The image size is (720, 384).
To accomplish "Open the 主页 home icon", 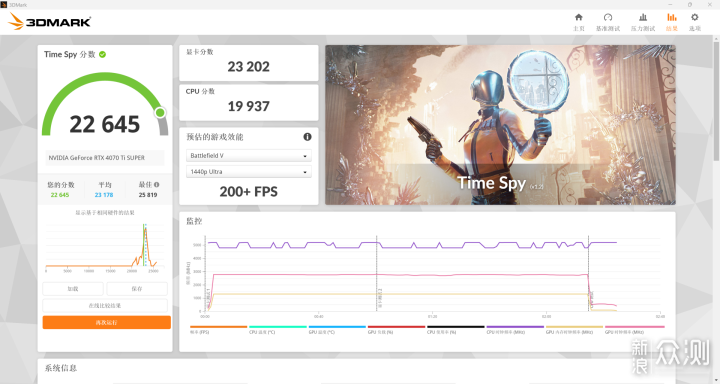I will pos(579,17).
